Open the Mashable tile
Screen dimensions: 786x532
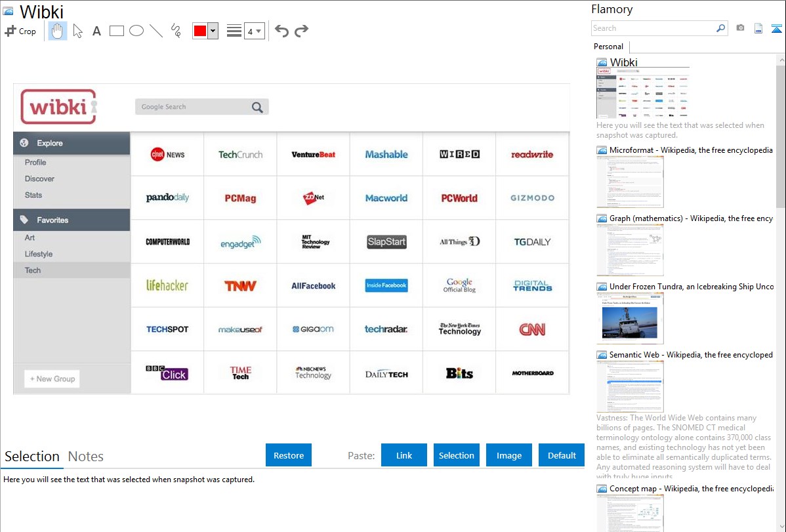pyautogui.click(x=386, y=154)
